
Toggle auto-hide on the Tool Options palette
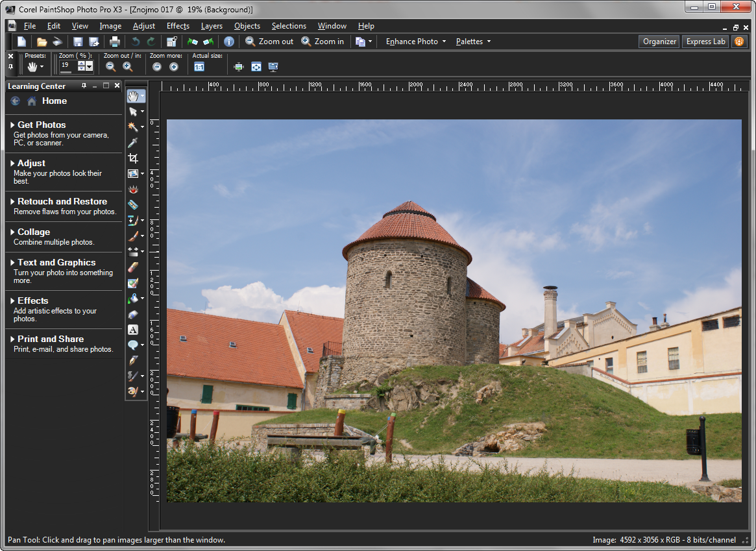point(10,67)
